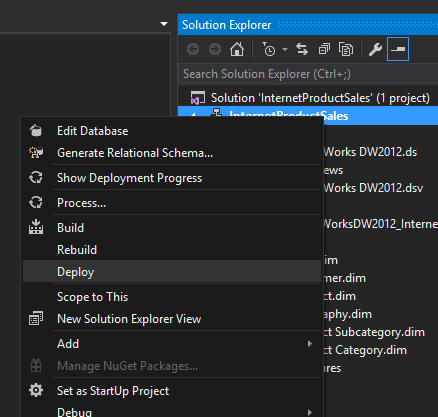Viewport: 438px width, 417px height.
Task: Click the solution icon beside Solution 'InternetProductSales'
Action: (197, 98)
